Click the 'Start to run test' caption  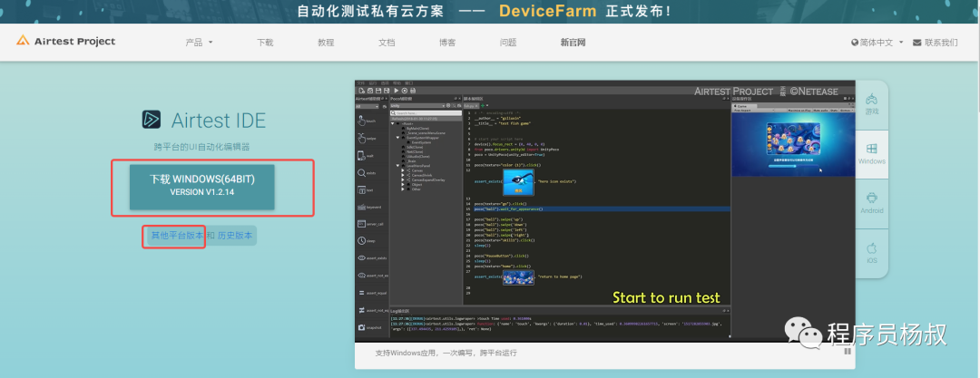click(666, 297)
